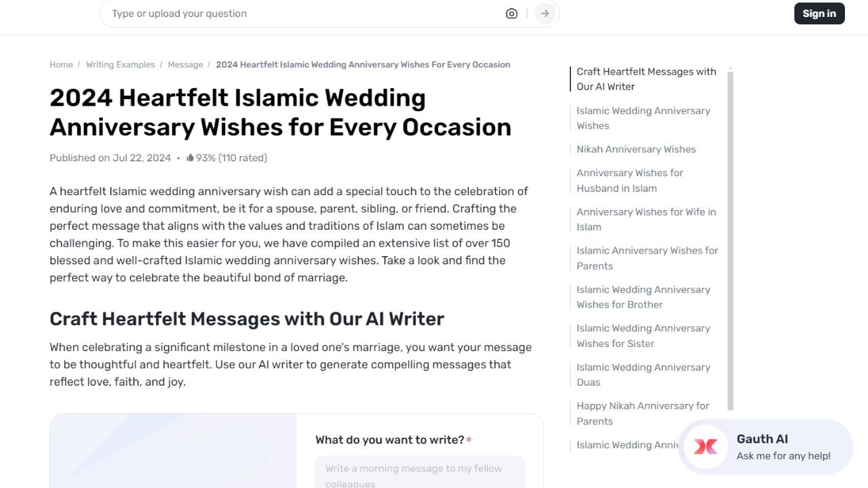The width and height of the screenshot is (868, 488).
Task: Click the arrow icon to submit a question
Action: [x=545, y=13]
